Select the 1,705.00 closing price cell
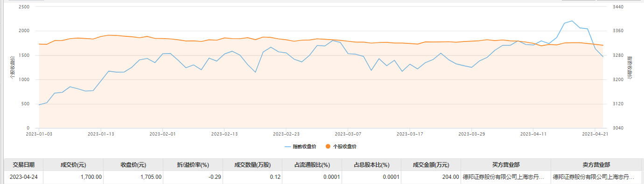The width and height of the screenshot is (644, 184). [133, 177]
